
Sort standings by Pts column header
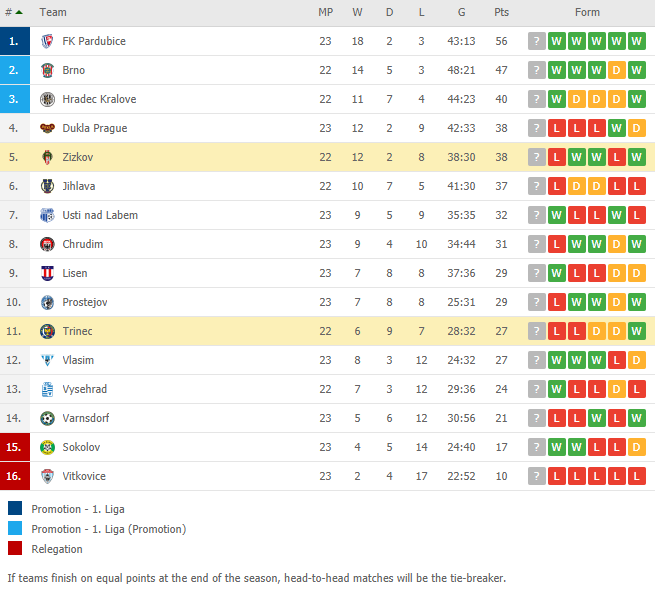[x=501, y=12]
